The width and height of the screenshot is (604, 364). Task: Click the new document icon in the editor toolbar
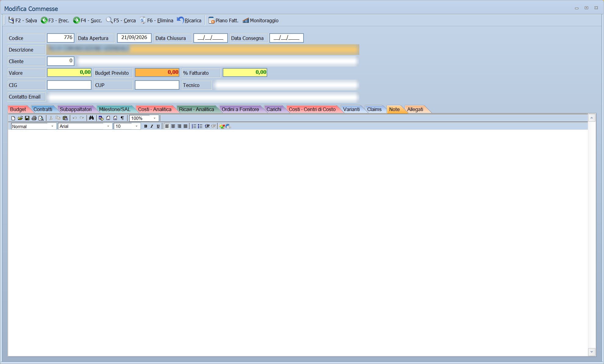click(13, 118)
